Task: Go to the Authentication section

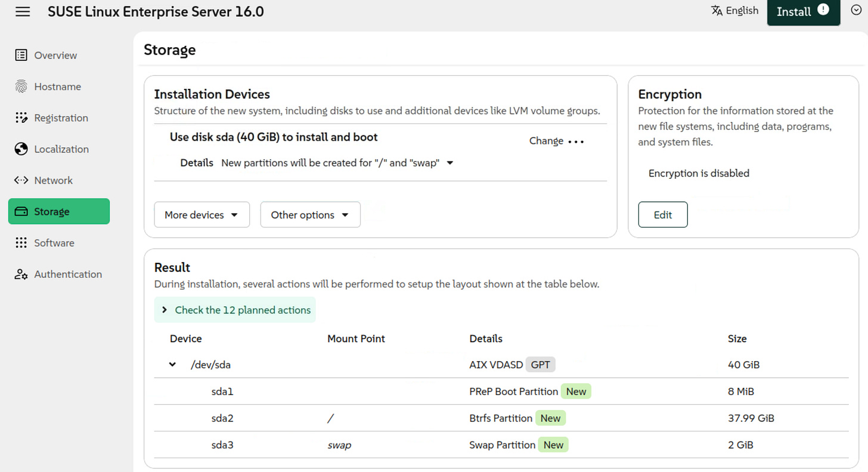Action: (x=68, y=274)
